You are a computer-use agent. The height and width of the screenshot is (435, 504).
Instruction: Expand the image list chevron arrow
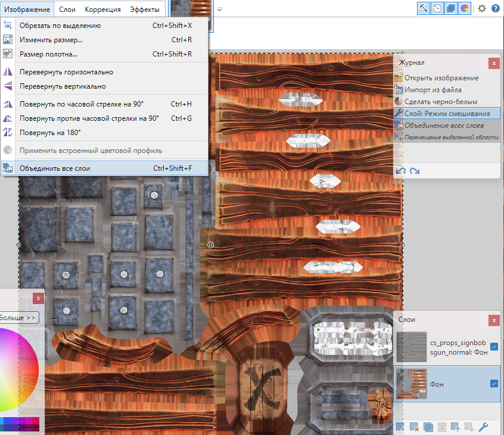(219, 9)
